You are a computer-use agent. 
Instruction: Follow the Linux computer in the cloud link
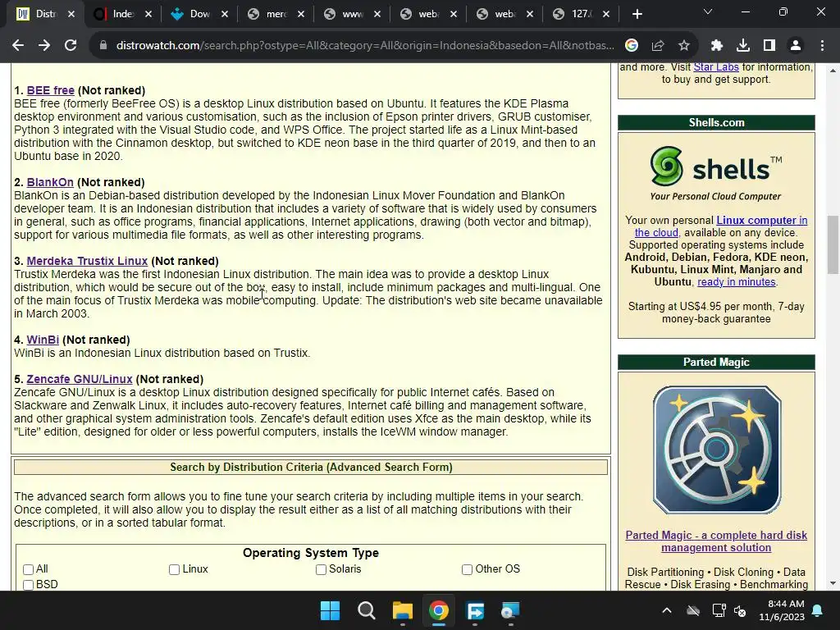(x=762, y=220)
